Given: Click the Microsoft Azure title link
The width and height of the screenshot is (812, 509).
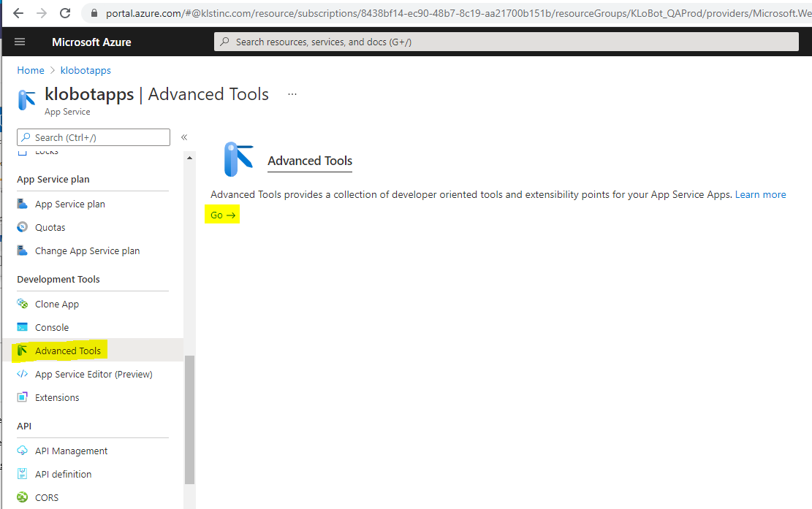Looking at the screenshot, I should coord(91,42).
